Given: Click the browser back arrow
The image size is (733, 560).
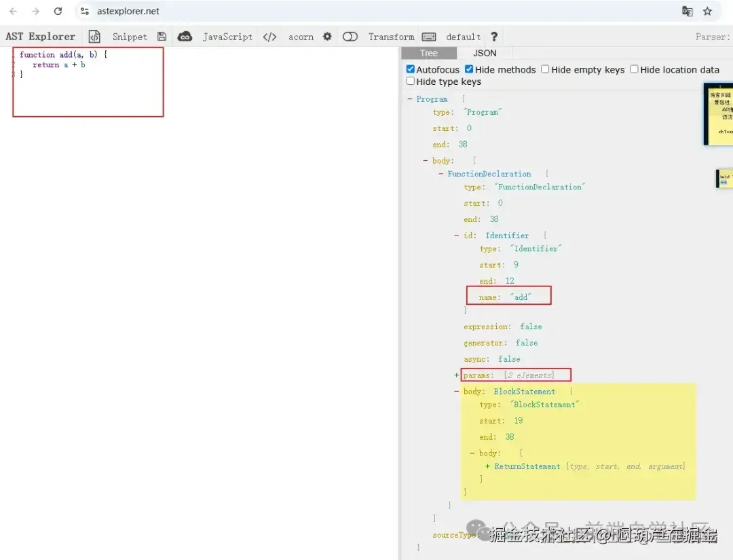Looking at the screenshot, I should click(x=13, y=12).
